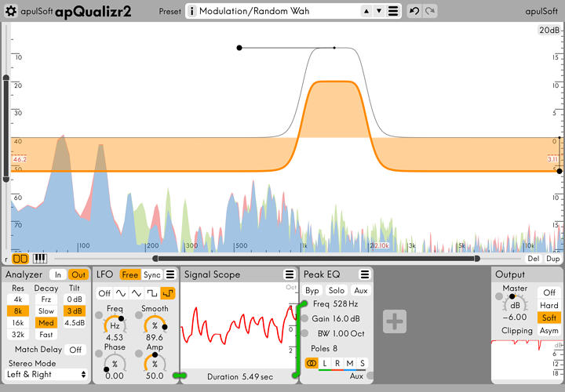Click the Del button

pos(534,259)
